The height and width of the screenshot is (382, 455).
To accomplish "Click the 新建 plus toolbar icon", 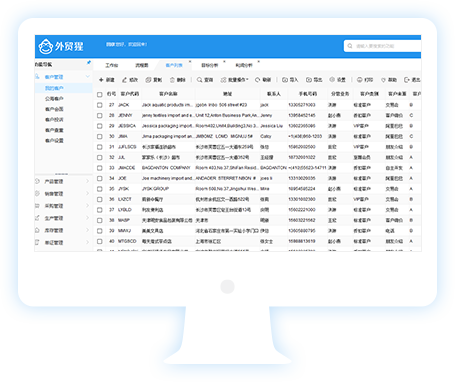I will [101, 80].
